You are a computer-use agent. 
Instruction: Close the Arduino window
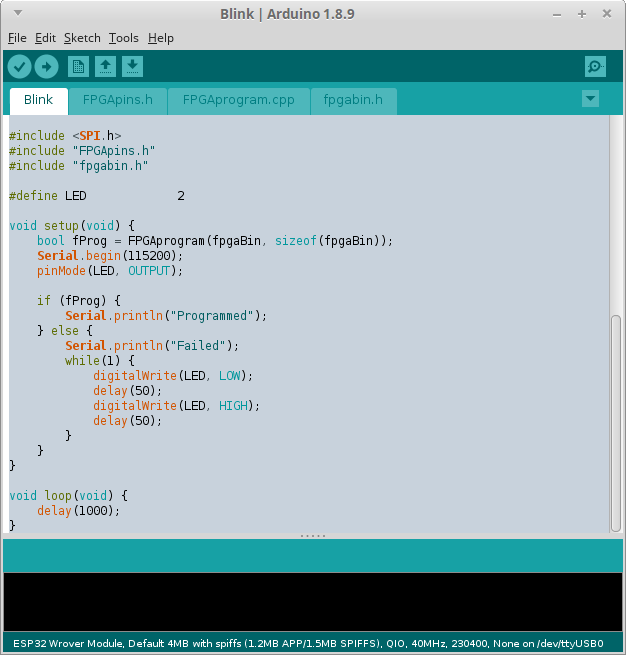(x=607, y=14)
